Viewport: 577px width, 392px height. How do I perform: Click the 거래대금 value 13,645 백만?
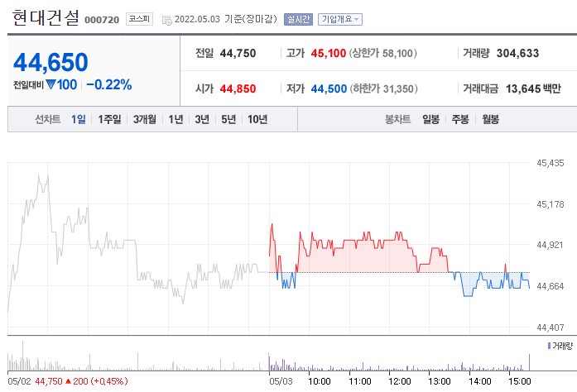pyautogui.click(x=533, y=88)
